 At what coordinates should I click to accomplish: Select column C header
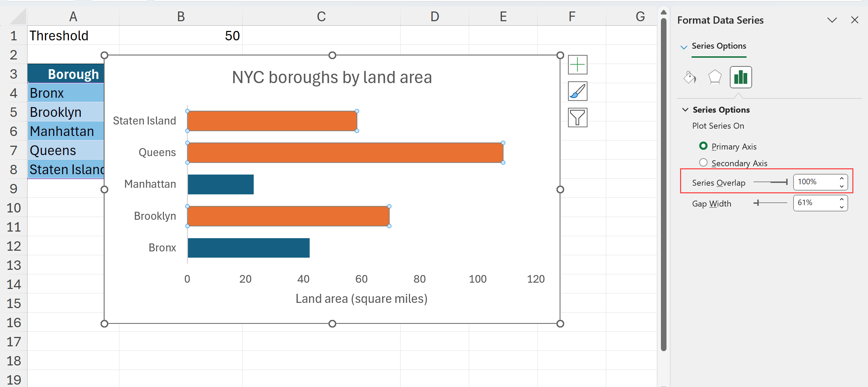click(321, 16)
